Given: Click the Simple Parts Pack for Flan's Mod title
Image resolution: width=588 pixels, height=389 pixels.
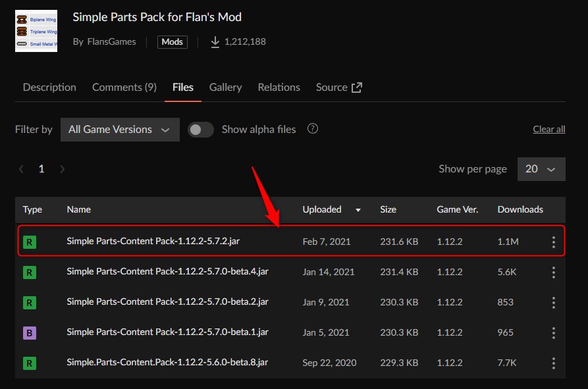Looking at the screenshot, I should [x=157, y=17].
